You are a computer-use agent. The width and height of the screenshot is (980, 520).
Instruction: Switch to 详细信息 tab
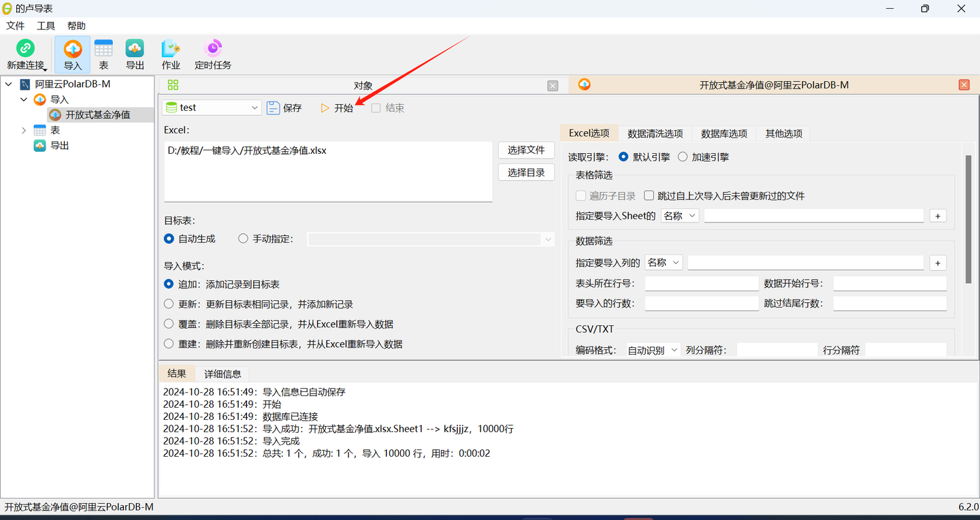click(223, 374)
